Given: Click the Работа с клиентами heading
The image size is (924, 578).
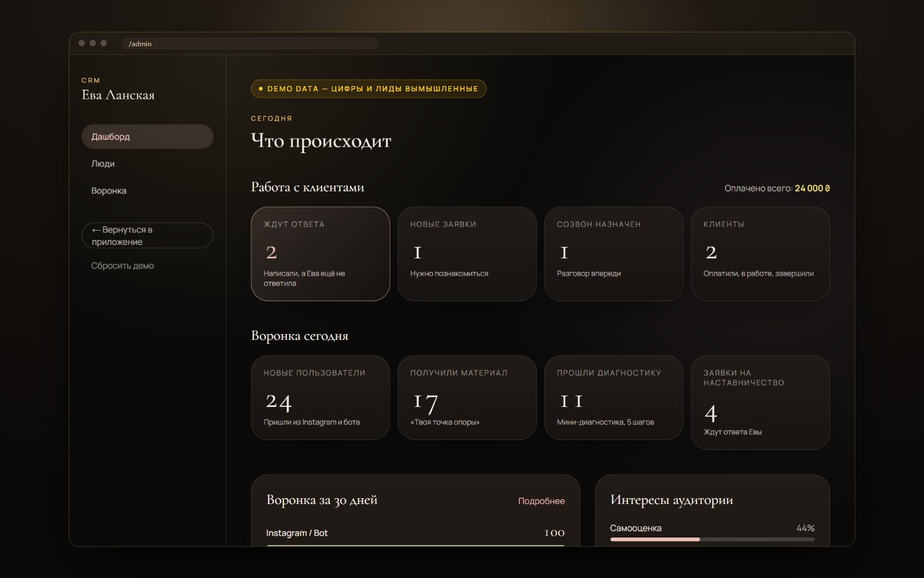Looking at the screenshot, I should pyautogui.click(x=308, y=187).
